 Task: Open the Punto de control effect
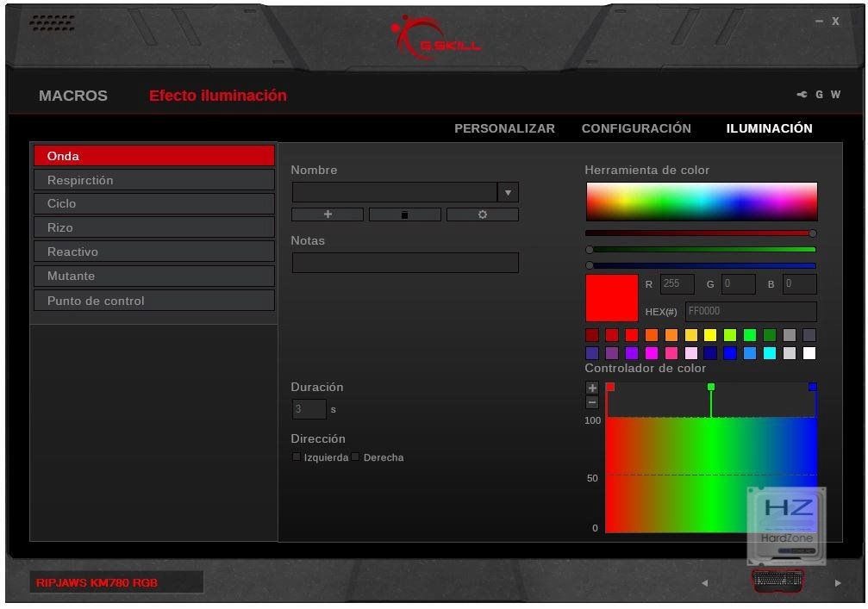pos(154,301)
